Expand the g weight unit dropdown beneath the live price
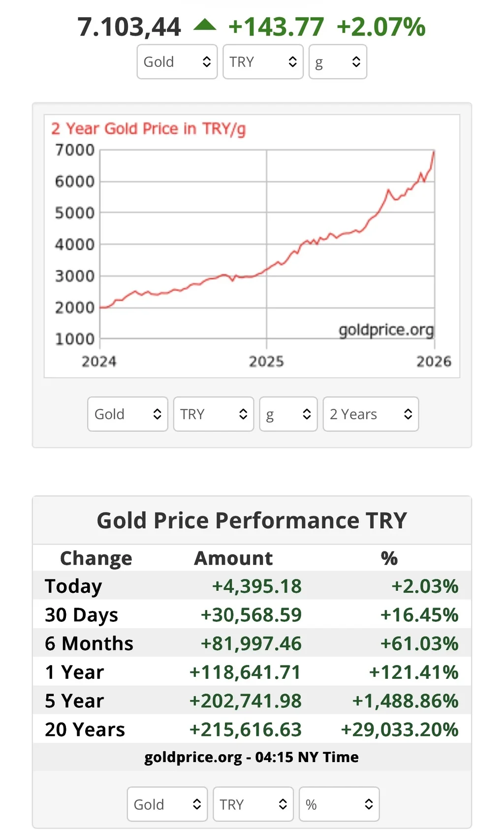 [x=338, y=62]
